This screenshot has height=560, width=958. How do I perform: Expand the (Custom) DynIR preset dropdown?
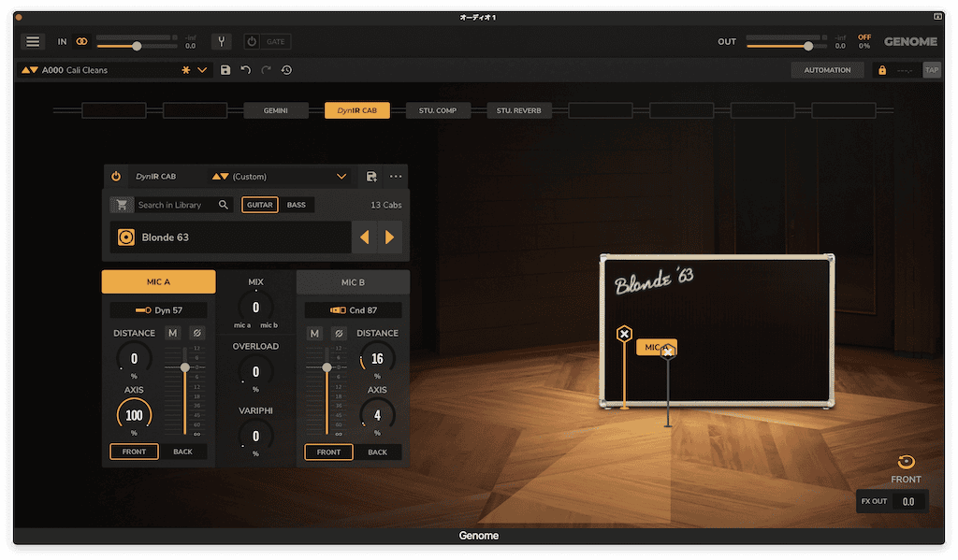click(341, 177)
